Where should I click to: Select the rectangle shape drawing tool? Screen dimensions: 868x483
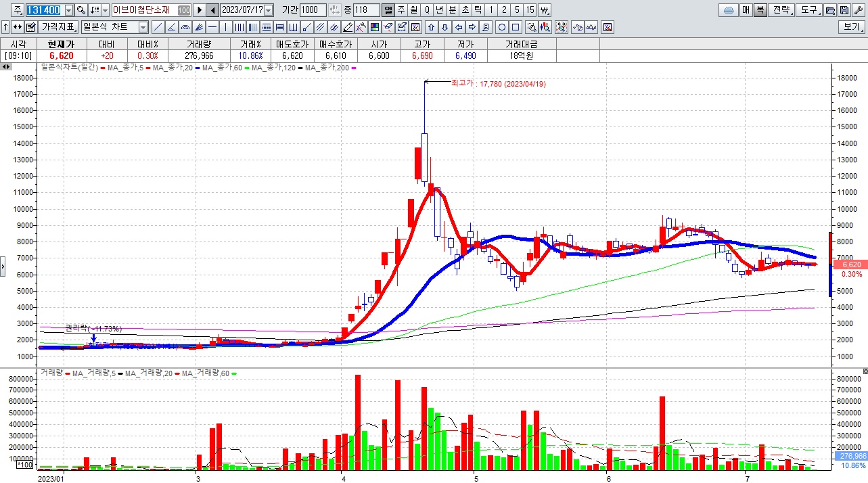coord(516,27)
